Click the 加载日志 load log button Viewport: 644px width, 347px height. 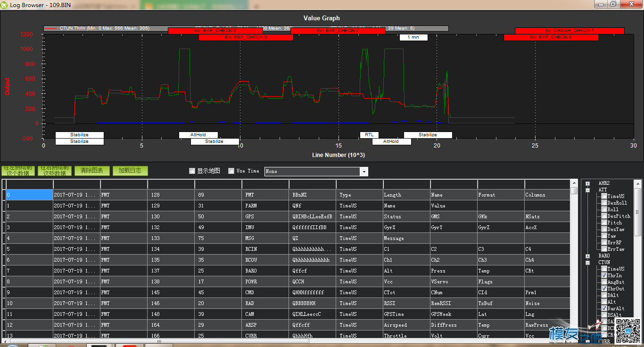click(x=130, y=170)
